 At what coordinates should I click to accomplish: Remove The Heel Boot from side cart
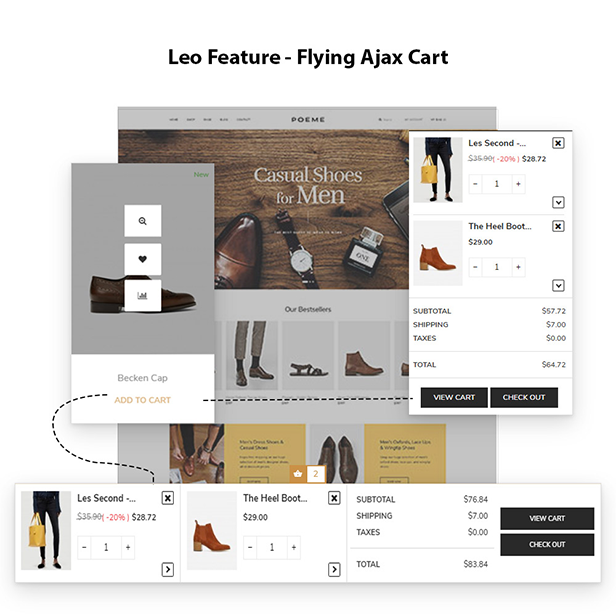pos(558,226)
